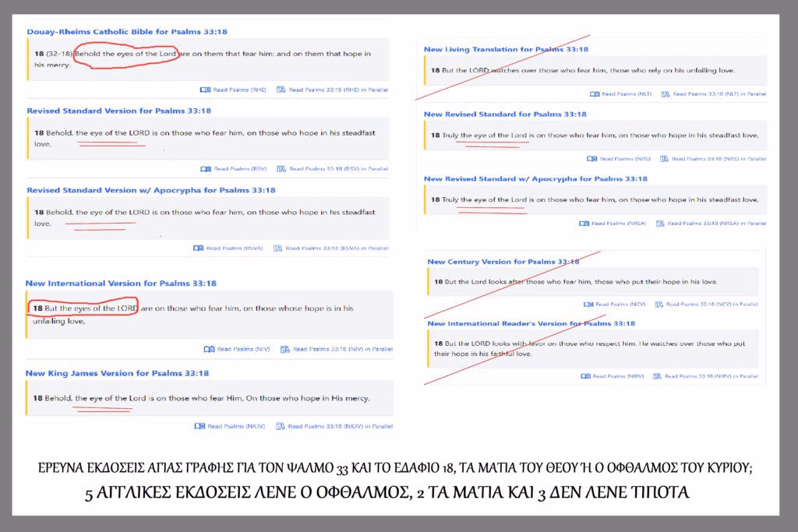Click open-book icon beside Read Psalms (RSVA)
798x532 pixels.
coord(199,248)
